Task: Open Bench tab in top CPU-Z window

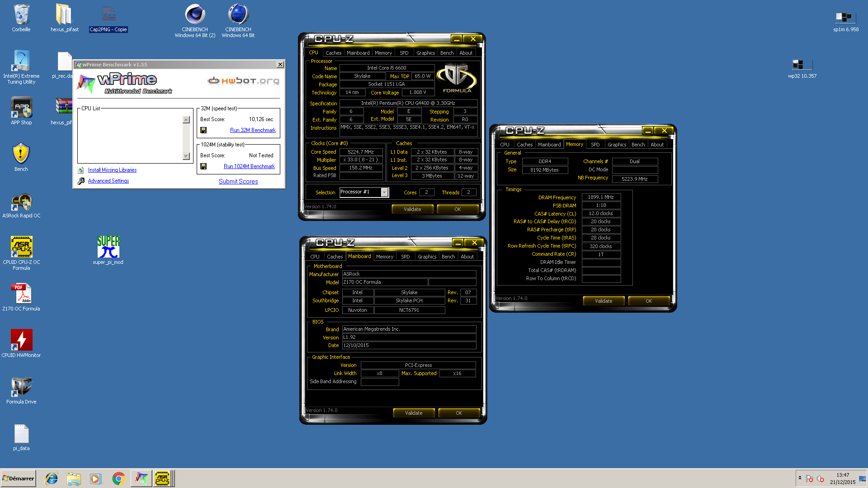Action: 447,53
